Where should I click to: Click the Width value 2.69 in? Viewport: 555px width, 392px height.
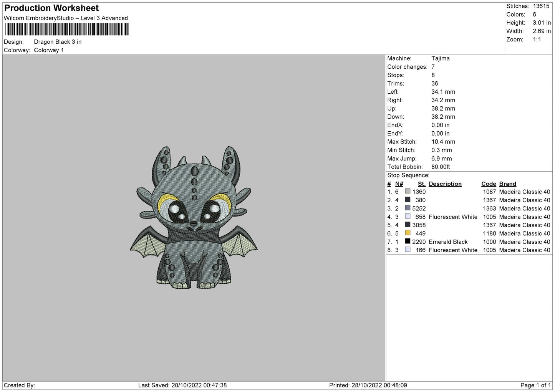[x=542, y=31]
